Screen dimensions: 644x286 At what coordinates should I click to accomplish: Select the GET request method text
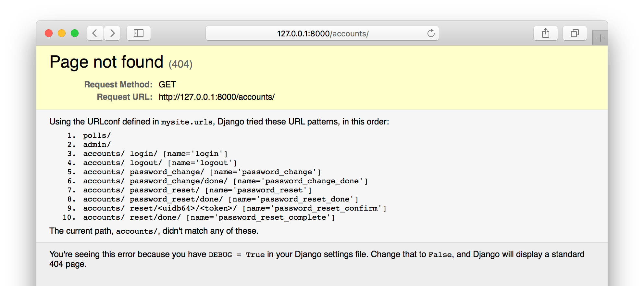point(167,84)
